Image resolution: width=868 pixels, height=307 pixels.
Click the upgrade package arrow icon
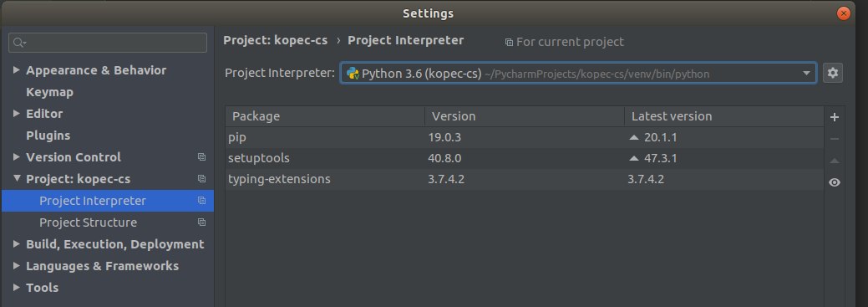tap(835, 161)
